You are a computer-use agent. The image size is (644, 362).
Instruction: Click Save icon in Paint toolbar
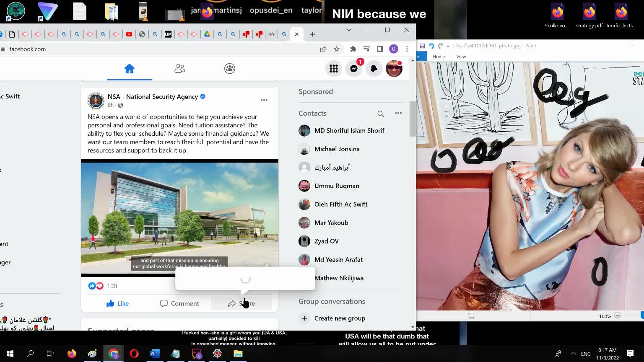(x=422, y=46)
